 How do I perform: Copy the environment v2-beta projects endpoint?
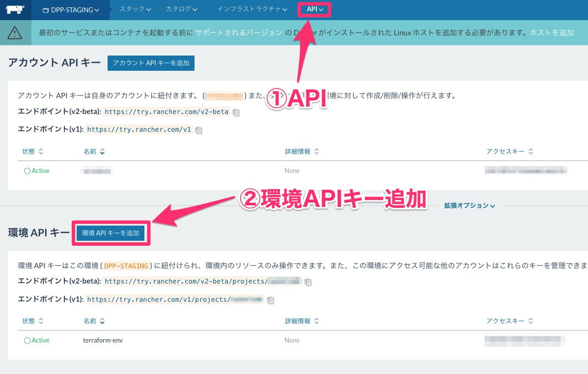309,281
